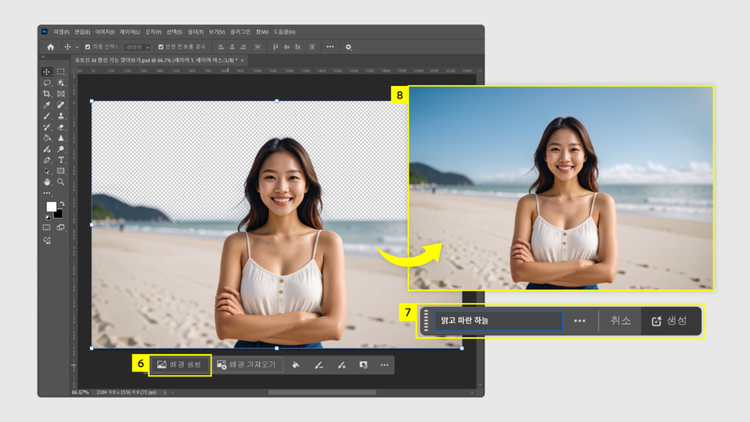
Task: Open the three-dot options beside the prompt
Action: click(x=580, y=321)
